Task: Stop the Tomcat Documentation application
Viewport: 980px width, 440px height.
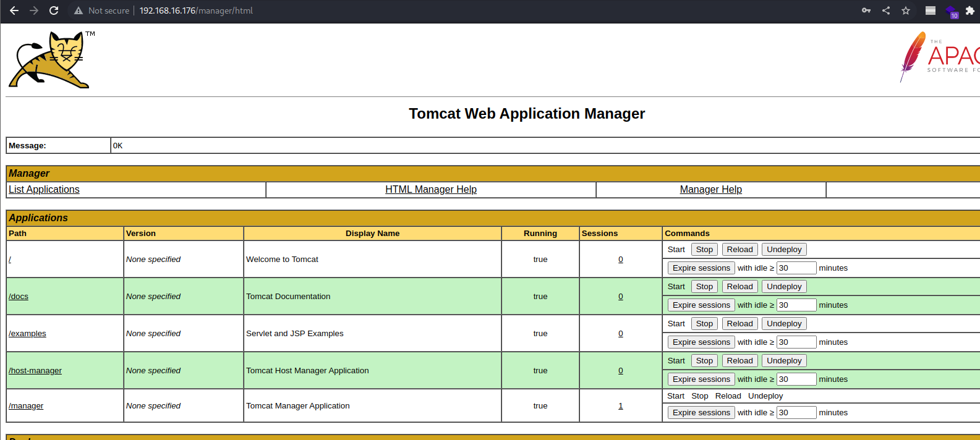Action: coord(704,287)
